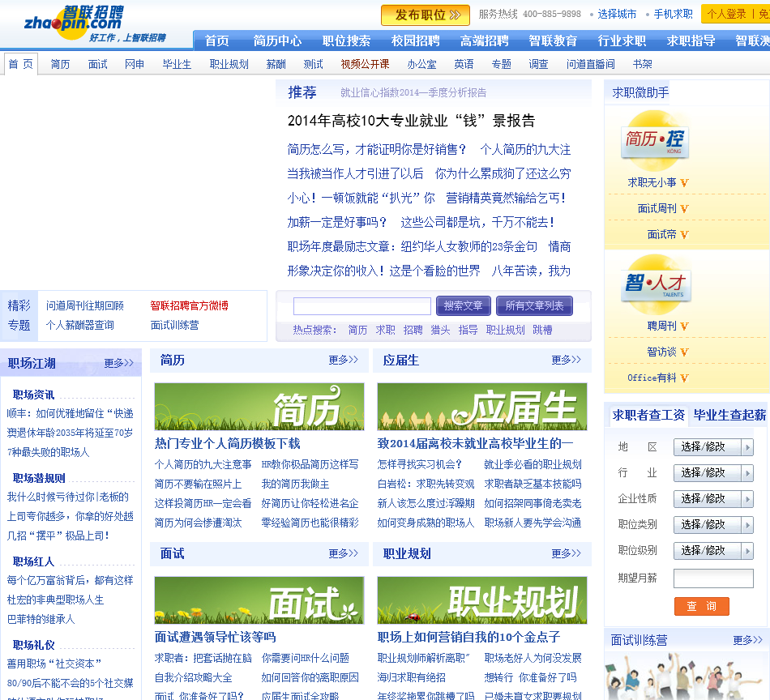Open the 面试 green banner image

pyautogui.click(x=259, y=600)
